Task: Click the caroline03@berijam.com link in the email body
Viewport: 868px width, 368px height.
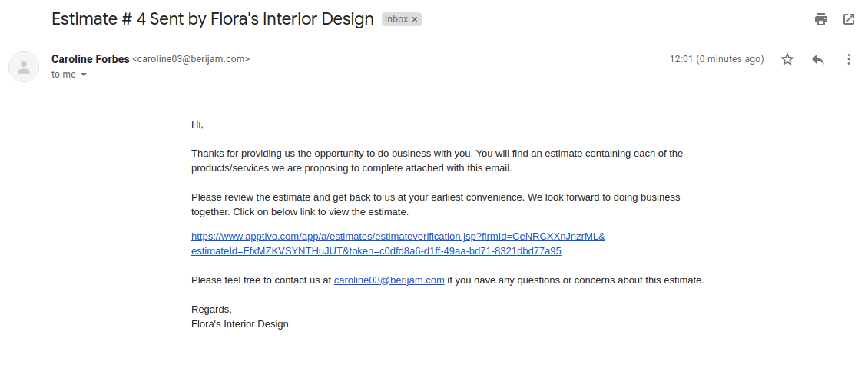Action: (389, 280)
